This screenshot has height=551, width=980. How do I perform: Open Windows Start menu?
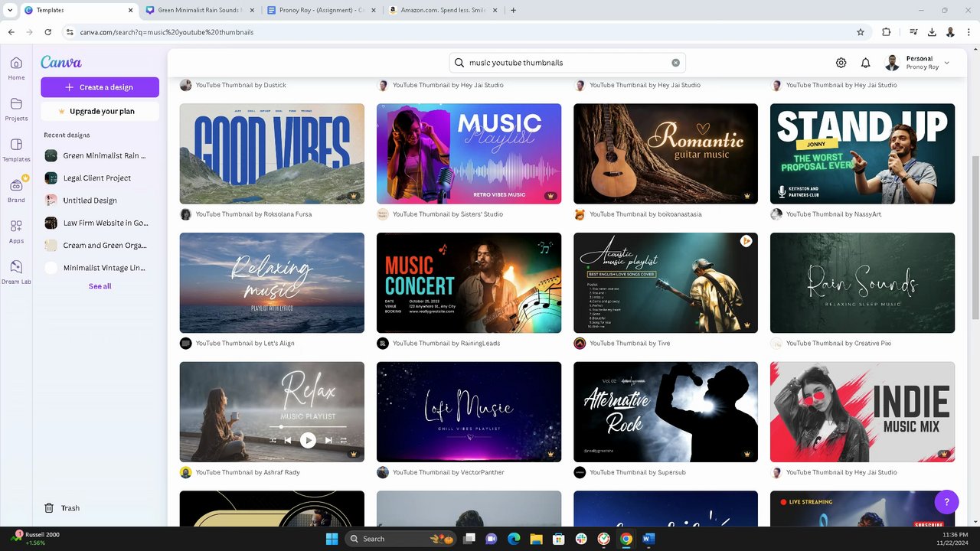click(x=332, y=539)
